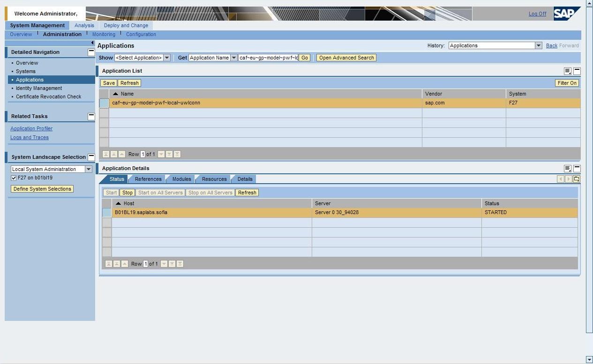Jump to last row in Application List
The width and height of the screenshot is (593, 364).
177,154
